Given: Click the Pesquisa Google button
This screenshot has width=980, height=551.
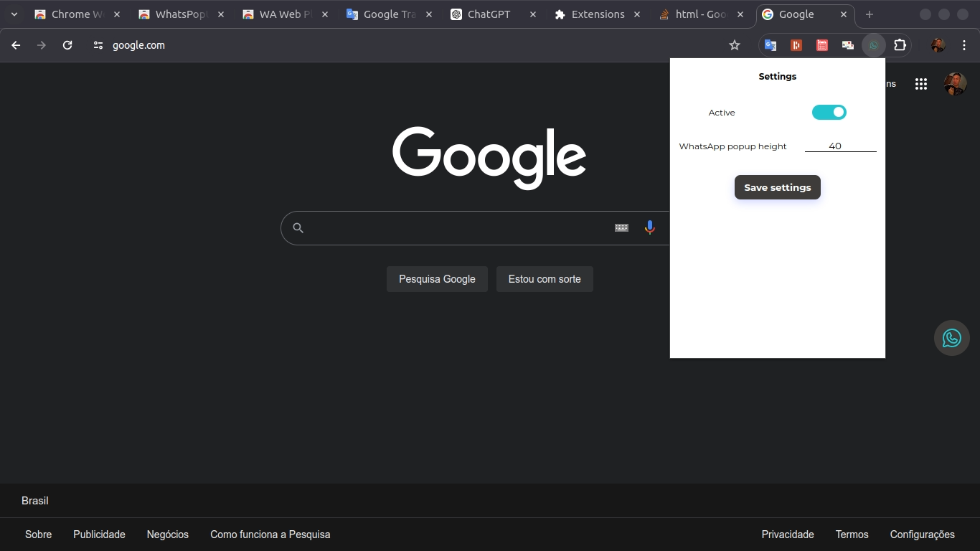Looking at the screenshot, I should [x=437, y=279].
